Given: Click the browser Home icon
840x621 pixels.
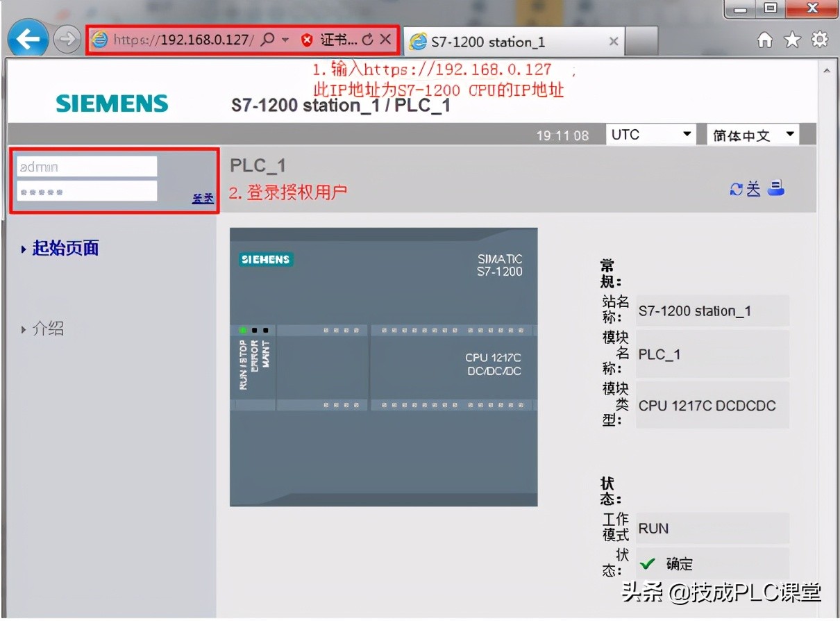Looking at the screenshot, I should click(x=764, y=41).
